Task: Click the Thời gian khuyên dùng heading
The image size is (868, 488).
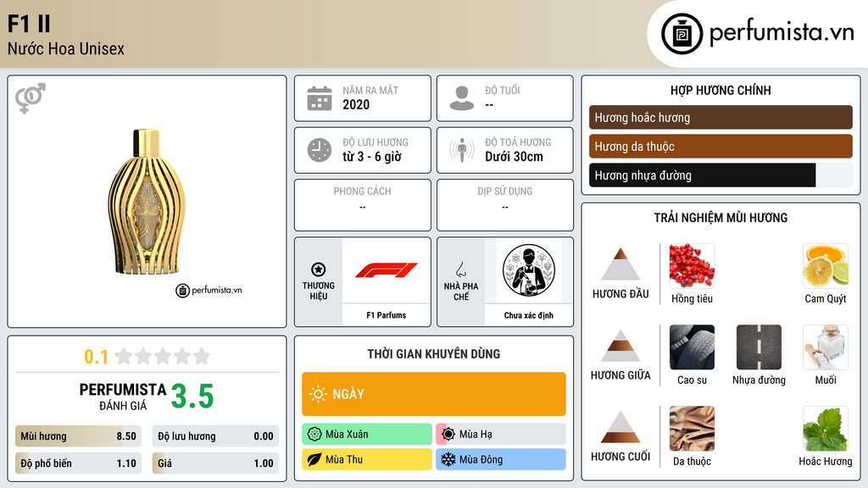Action: 434,353
